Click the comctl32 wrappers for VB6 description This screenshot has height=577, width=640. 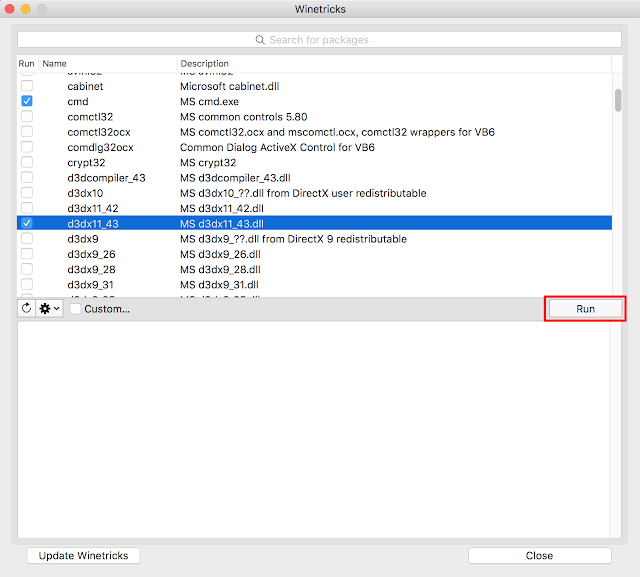(338, 132)
